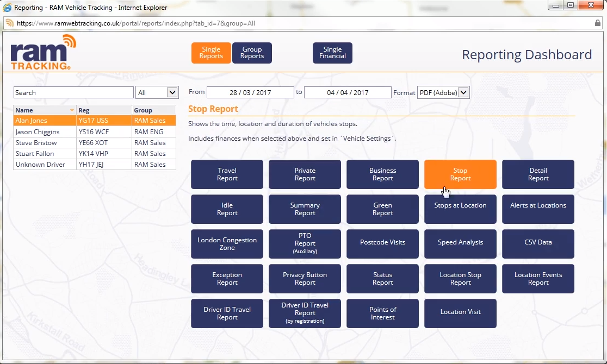Viewport: 607px width, 364px height.
Task: Switch to Group Reports tab
Action: 252,53
